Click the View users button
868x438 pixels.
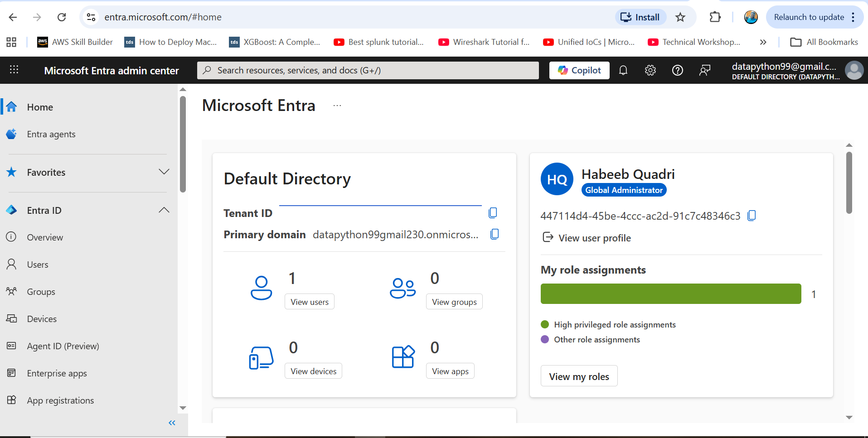310,302
